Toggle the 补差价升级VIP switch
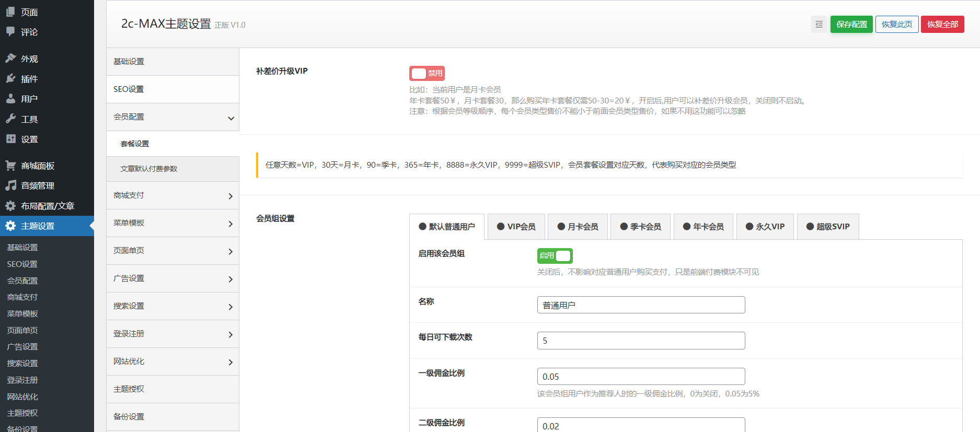 pos(427,73)
